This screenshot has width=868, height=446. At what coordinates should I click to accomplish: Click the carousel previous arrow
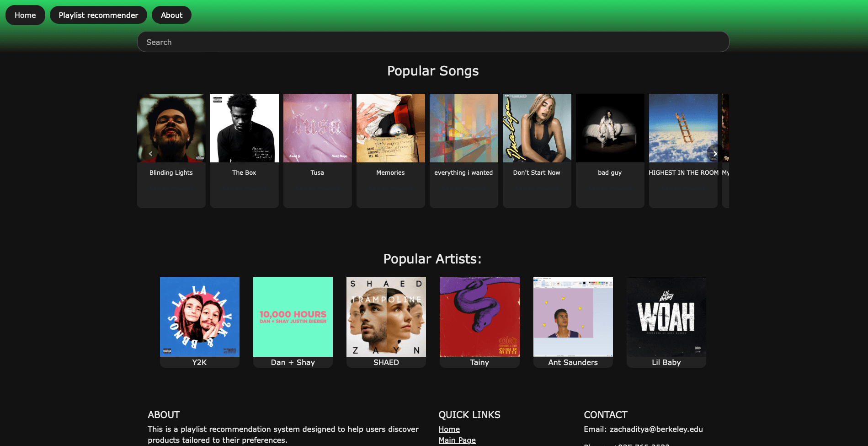click(150, 154)
